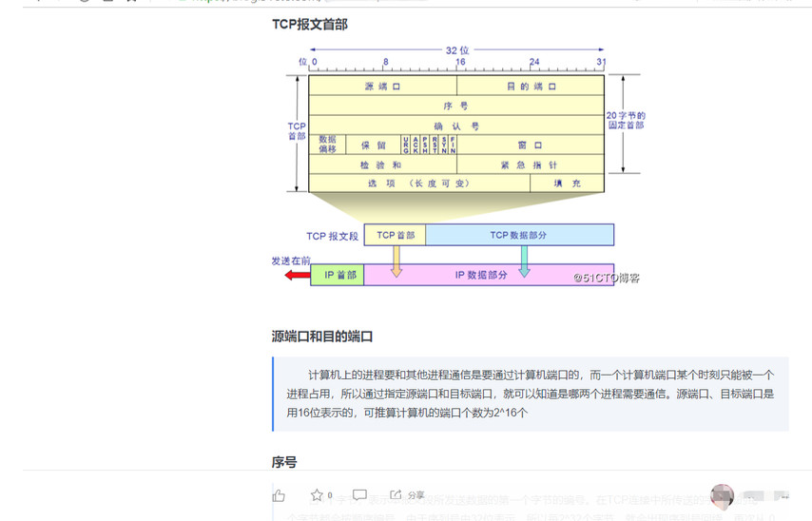Open comments via the speech bubble icon

pyautogui.click(x=359, y=495)
